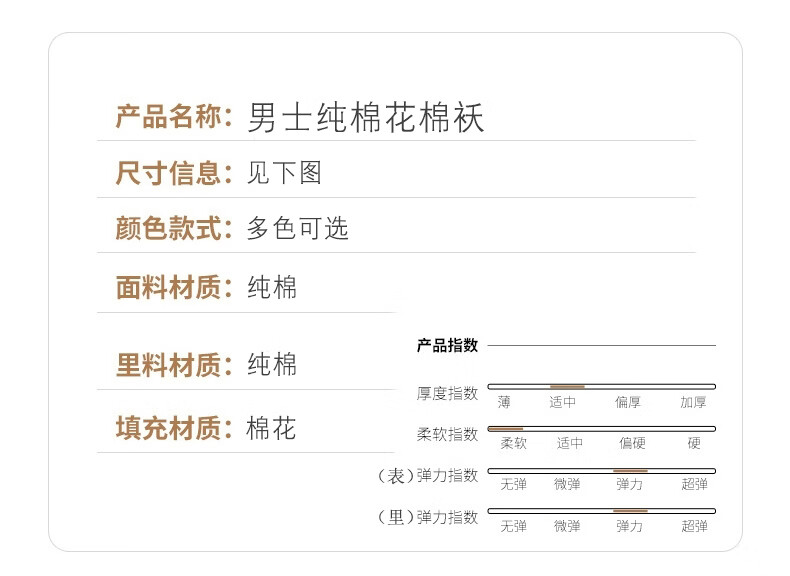This screenshot has height=576, width=790.
Task: Select 无弹 in the (里)弹力指数 row
Action: pyautogui.click(x=513, y=526)
